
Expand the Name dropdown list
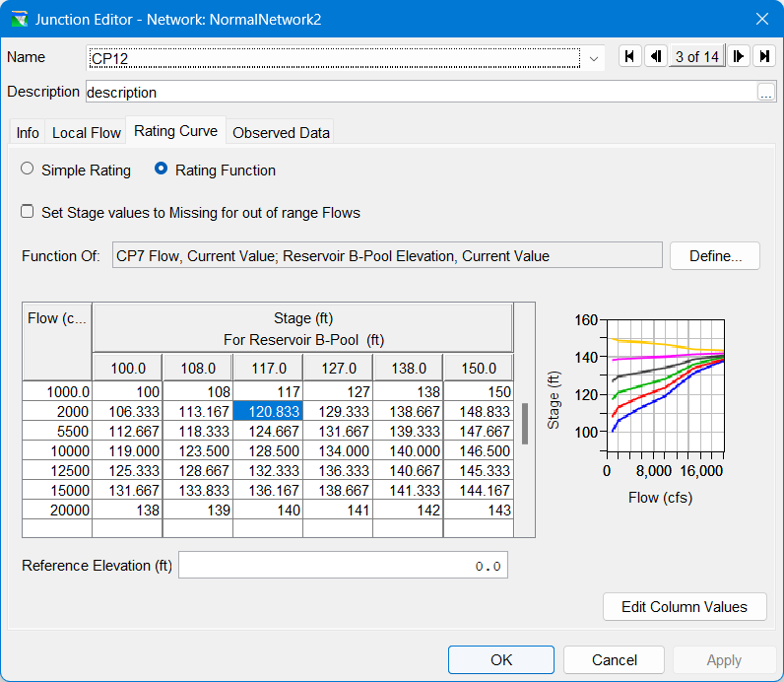click(x=594, y=58)
